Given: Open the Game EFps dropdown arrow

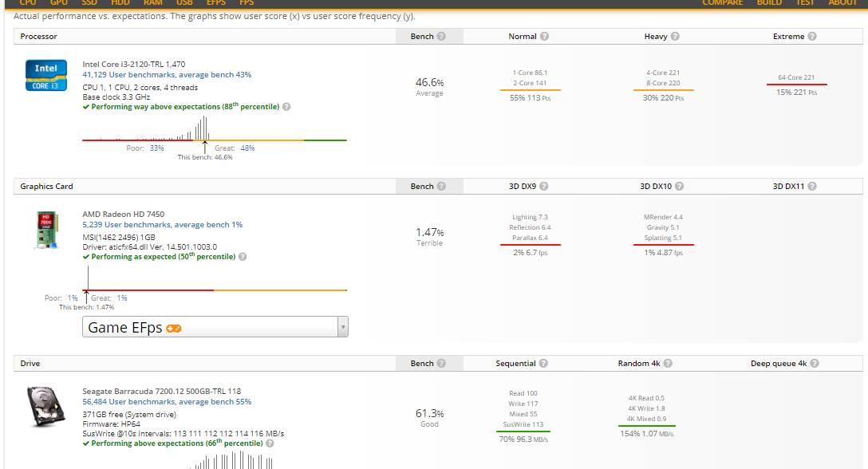Looking at the screenshot, I should point(343,327).
